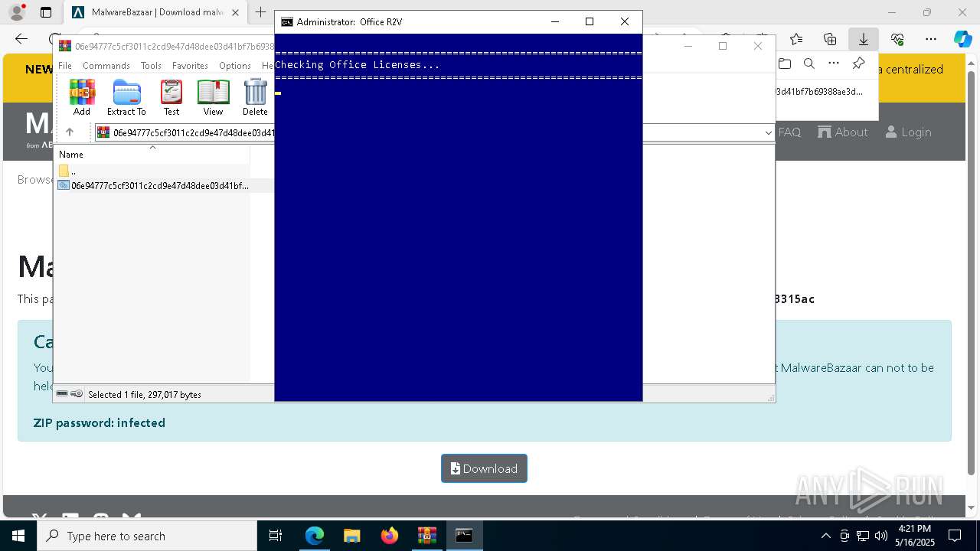Open the Login link on MalwareBazaar

[x=909, y=132]
